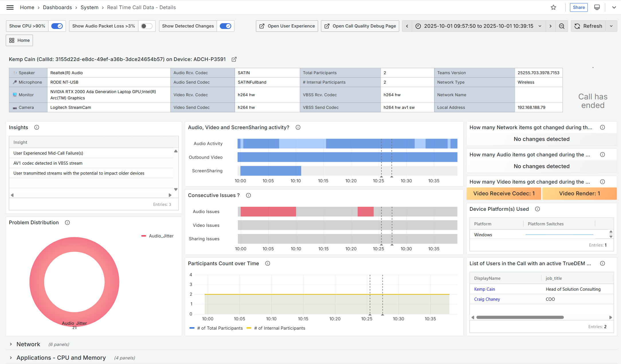621x364 pixels.
Task: Go to Dashboards breadcrumb
Action: coord(57,7)
